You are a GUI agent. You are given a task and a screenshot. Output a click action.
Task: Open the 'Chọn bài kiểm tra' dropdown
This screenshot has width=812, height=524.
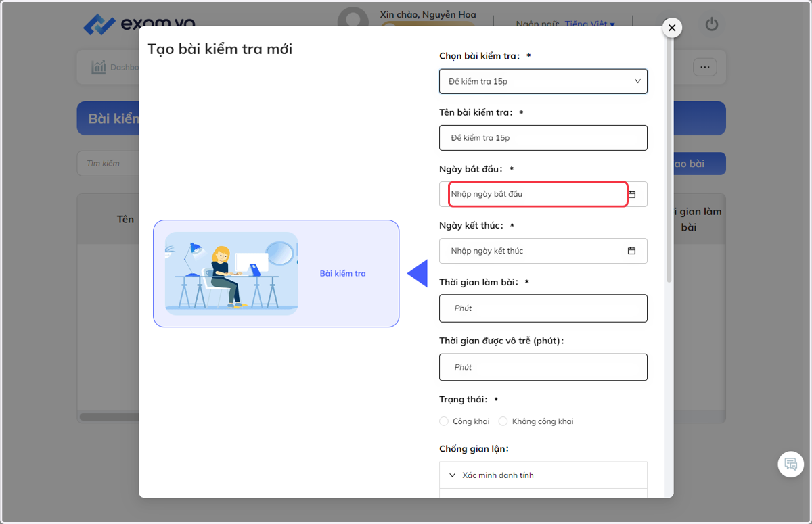click(x=543, y=81)
